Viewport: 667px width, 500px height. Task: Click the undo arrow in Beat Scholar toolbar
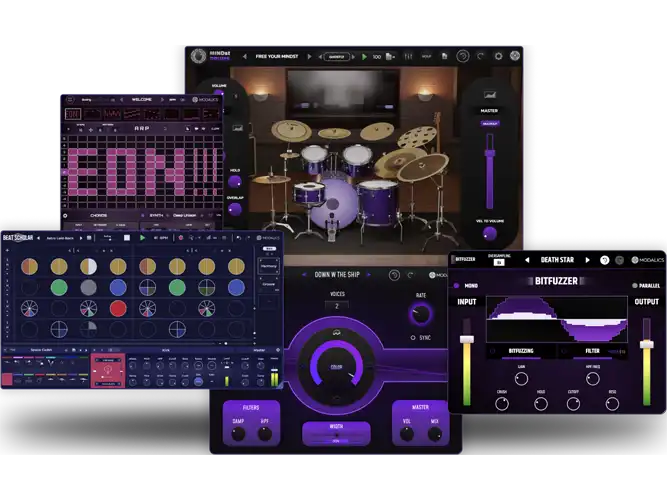click(239, 238)
